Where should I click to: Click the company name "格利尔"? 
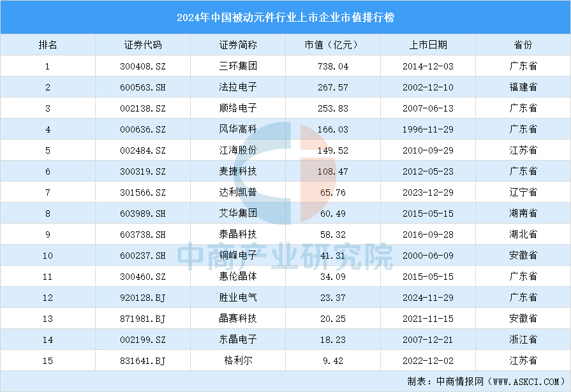tap(238, 361)
